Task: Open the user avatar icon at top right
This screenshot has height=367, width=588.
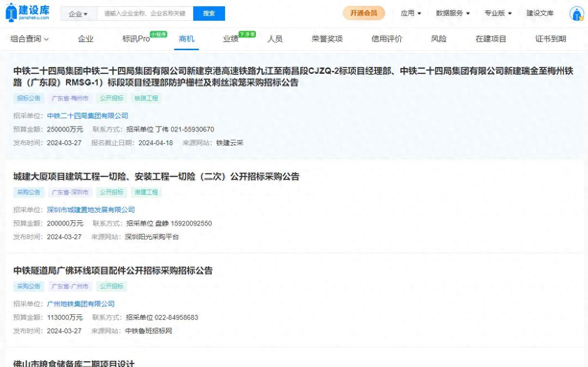Action: pos(576,14)
